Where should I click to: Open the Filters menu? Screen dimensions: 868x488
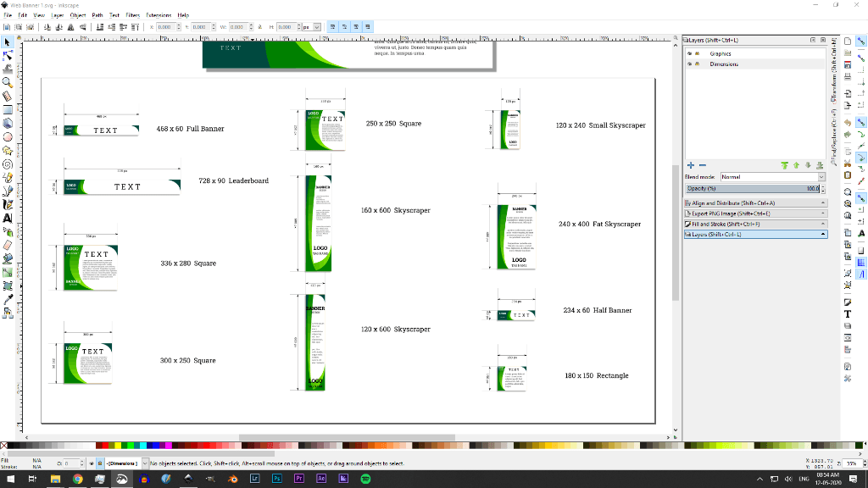pyautogui.click(x=132, y=14)
